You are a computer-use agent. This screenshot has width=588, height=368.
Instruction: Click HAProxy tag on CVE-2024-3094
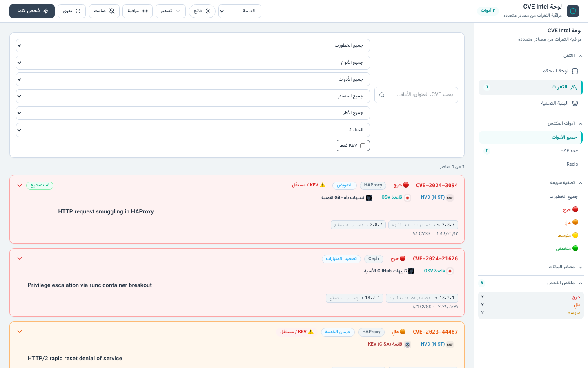pos(373,186)
